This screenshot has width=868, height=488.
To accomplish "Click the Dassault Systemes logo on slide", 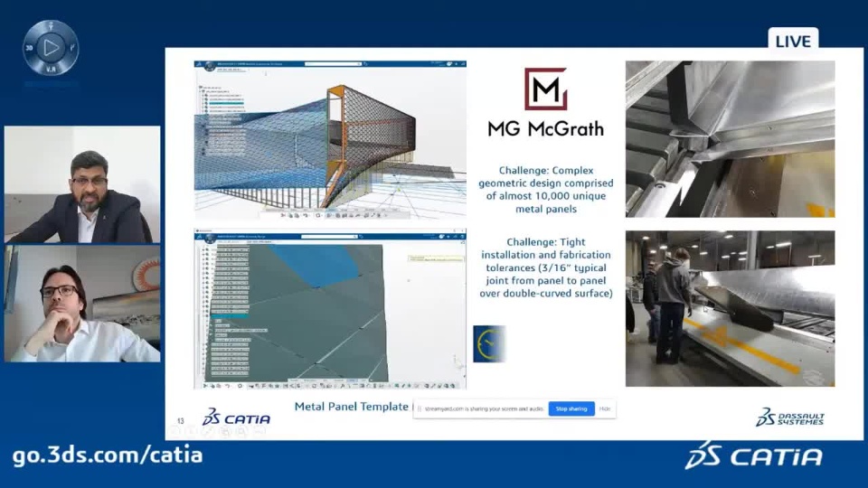I will pos(790,418).
